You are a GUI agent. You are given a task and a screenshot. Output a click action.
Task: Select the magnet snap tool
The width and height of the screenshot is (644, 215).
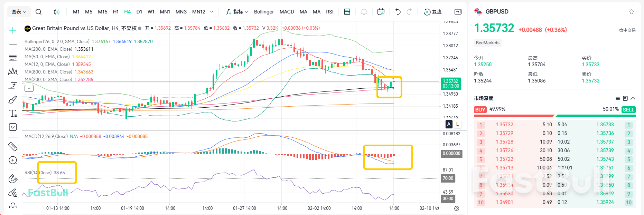(x=13, y=178)
